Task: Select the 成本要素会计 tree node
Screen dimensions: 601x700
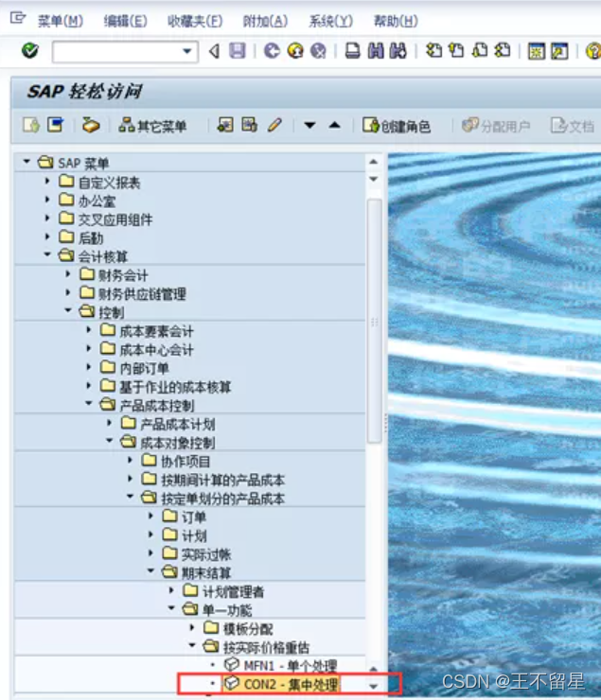Action: click(156, 331)
